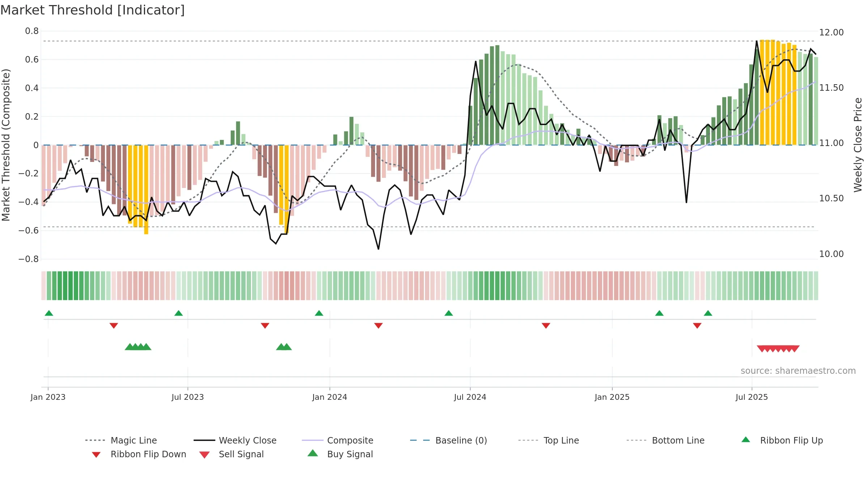Click the Jul 2025 x-axis label
868x488 pixels.
click(x=752, y=397)
